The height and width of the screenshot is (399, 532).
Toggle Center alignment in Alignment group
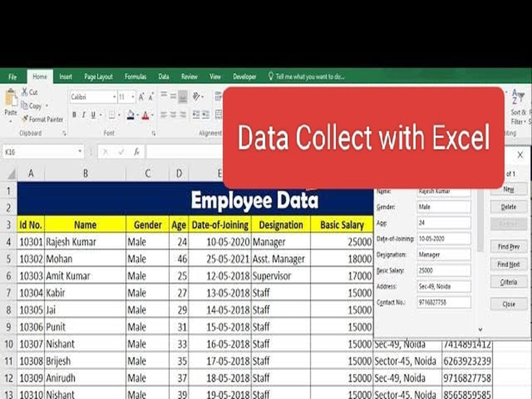tap(173, 115)
